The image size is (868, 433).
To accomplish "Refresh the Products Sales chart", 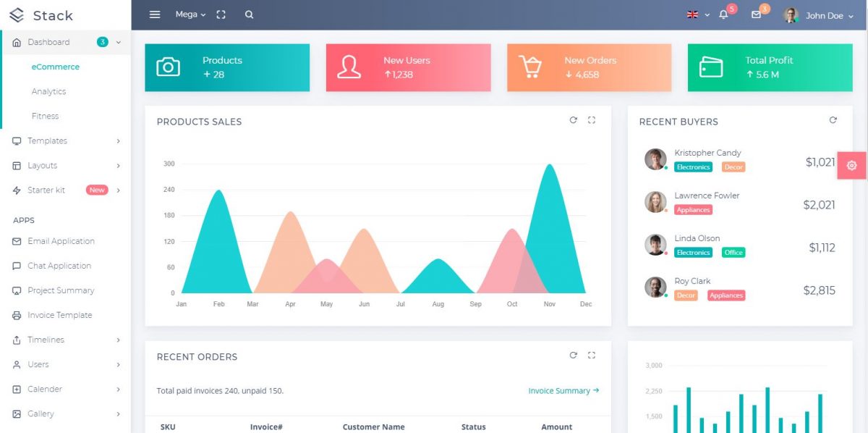I will pyautogui.click(x=574, y=120).
